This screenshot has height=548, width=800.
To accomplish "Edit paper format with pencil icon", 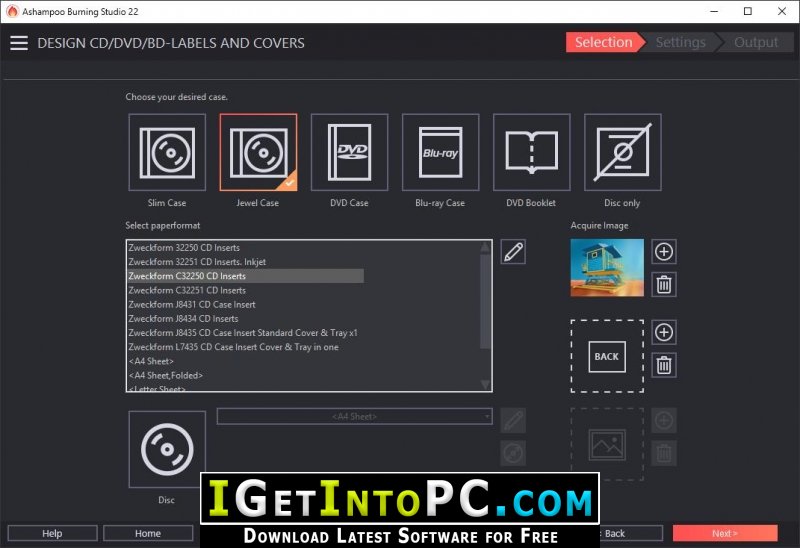I will (x=513, y=252).
